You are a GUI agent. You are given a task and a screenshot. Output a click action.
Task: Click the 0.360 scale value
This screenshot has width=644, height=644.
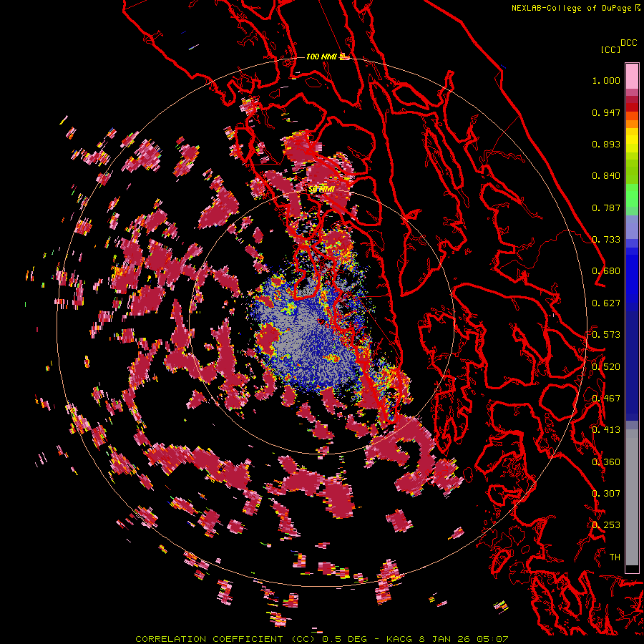pos(606,462)
